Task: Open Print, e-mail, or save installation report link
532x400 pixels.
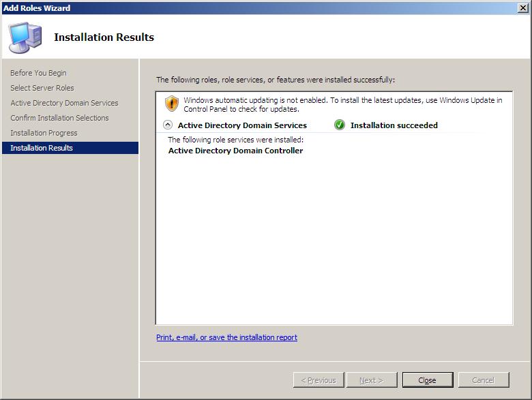Action: pyautogui.click(x=226, y=337)
